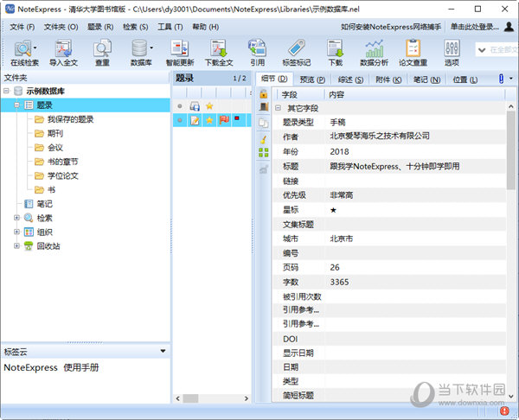Click the 下载全文 download full text icon
Screen dimensions: 519x420
pyautogui.click(x=219, y=53)
